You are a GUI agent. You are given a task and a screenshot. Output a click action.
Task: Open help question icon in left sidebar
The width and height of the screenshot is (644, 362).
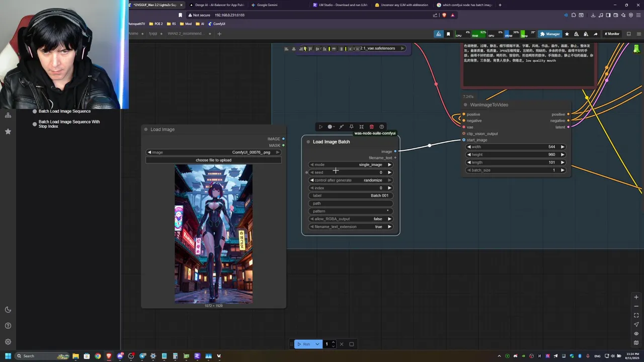coord(8,326)
